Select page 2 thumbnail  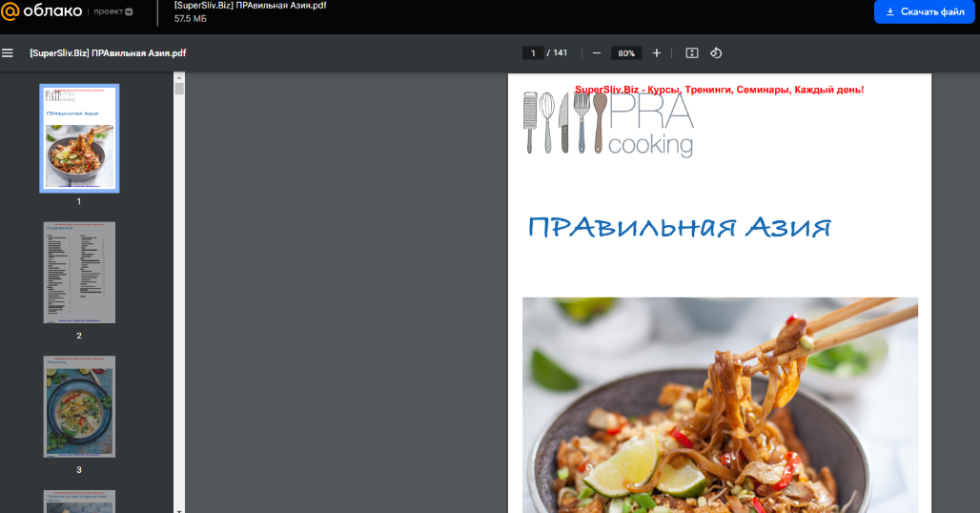pyautogui.click(x=79, y=273)
